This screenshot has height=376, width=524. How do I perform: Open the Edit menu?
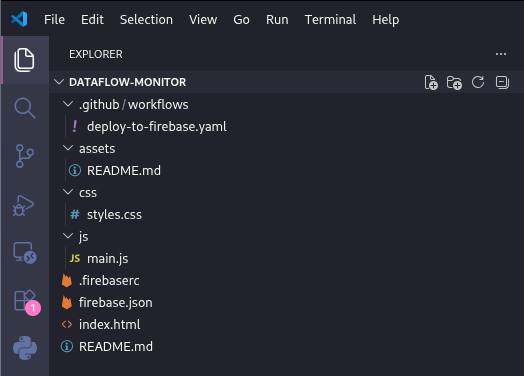pyautogui.click(x=92, y=19)
